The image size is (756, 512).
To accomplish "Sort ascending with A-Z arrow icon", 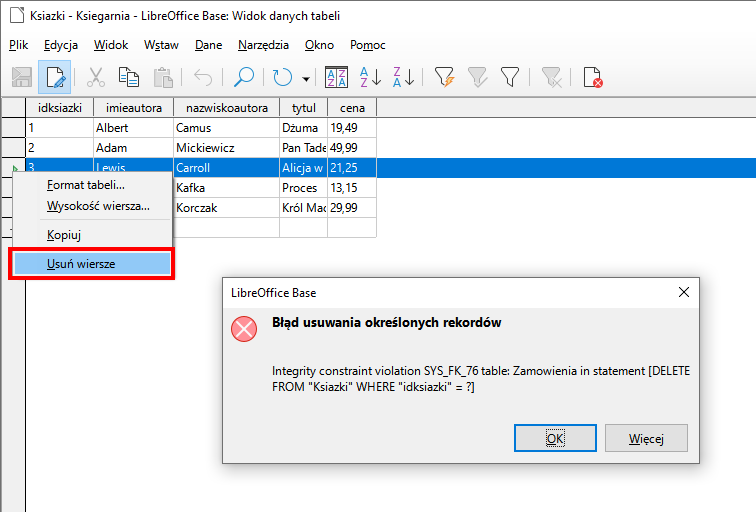I will (370, 77).
